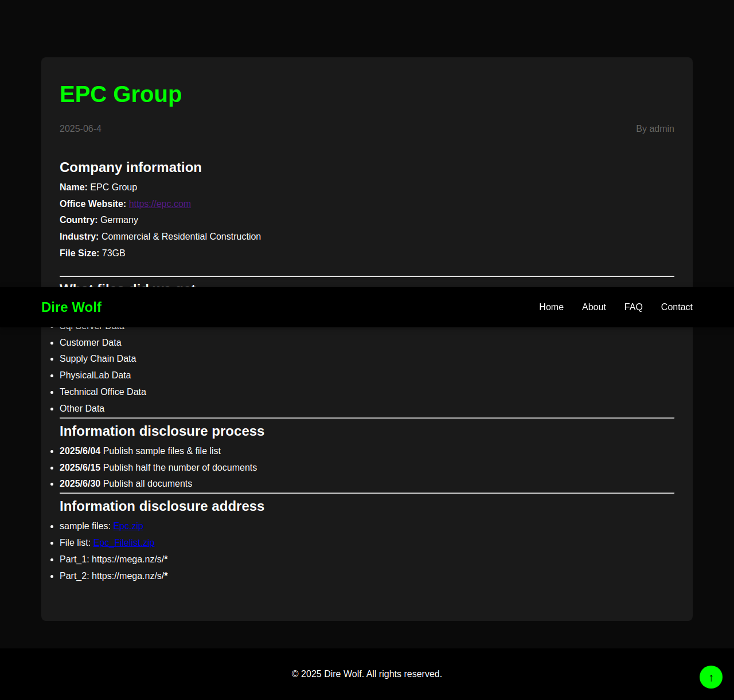Go to the About page

(594, 307)
